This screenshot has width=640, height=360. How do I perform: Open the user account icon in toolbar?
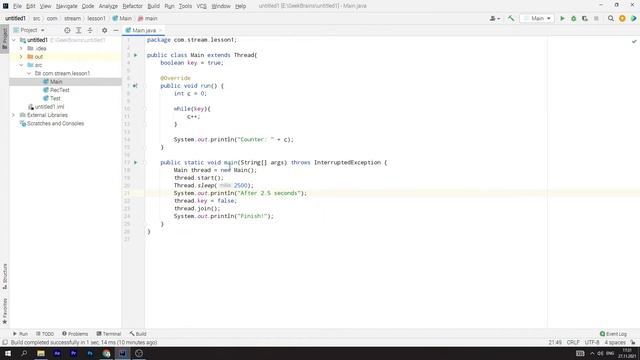[494, 18]
